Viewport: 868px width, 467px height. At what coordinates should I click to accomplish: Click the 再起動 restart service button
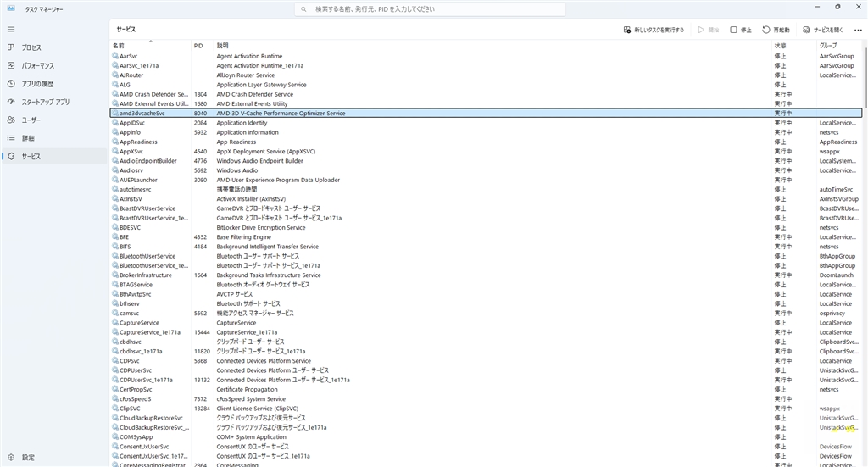point(776,30)
